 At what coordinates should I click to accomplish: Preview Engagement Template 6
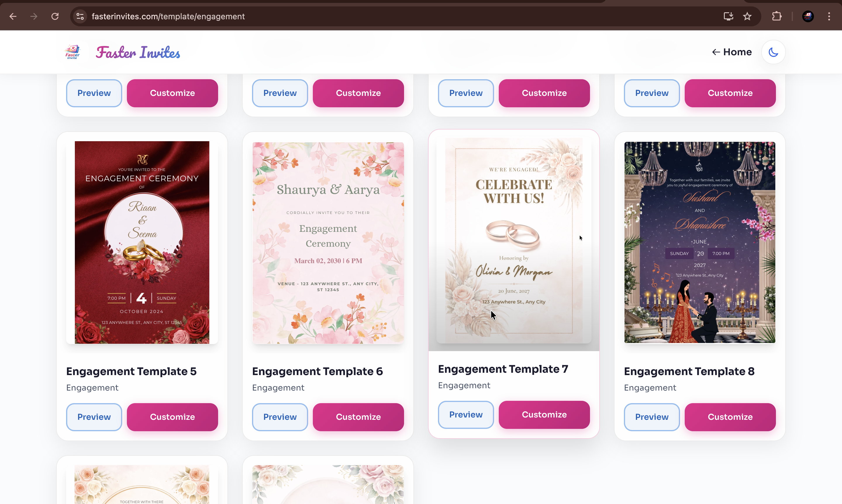(279, 417)
